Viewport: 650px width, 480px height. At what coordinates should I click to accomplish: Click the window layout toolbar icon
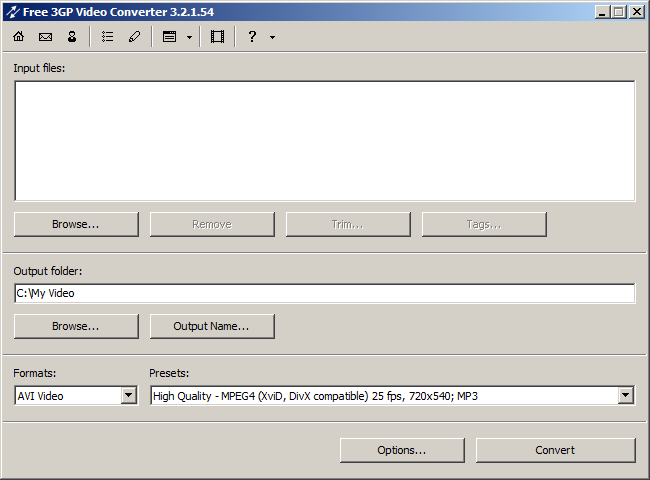click(169, 37)
